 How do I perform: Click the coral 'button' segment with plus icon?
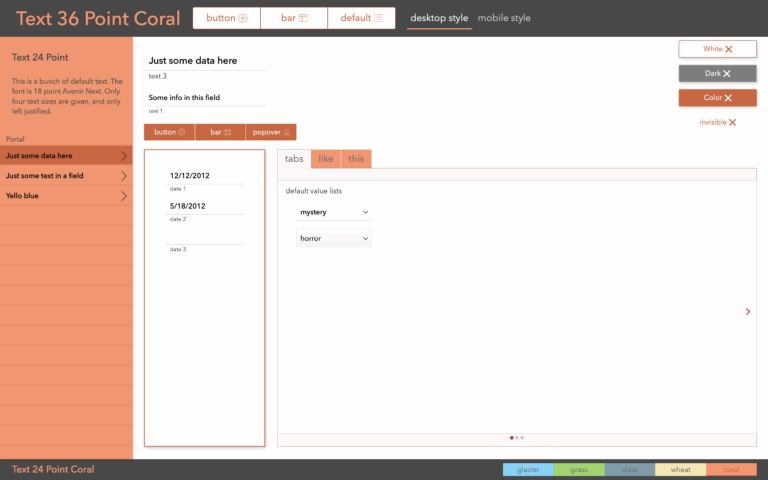click(169, 132)
